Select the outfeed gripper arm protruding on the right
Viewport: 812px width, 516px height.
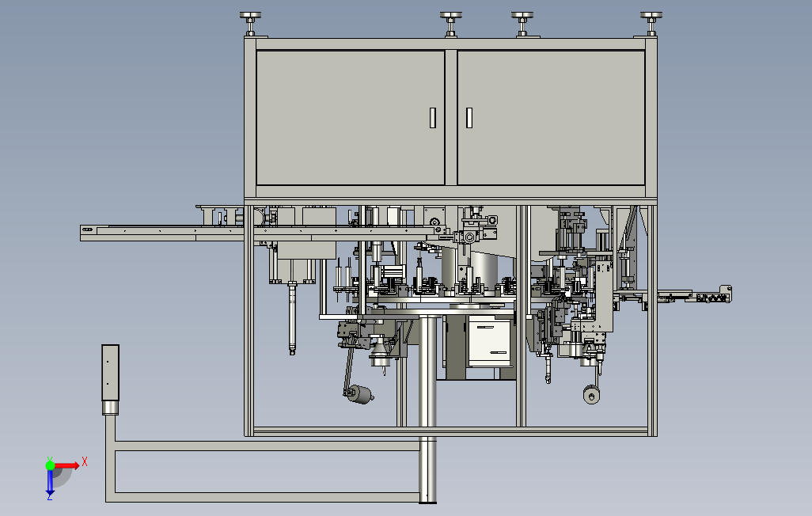tap(694, 296)
